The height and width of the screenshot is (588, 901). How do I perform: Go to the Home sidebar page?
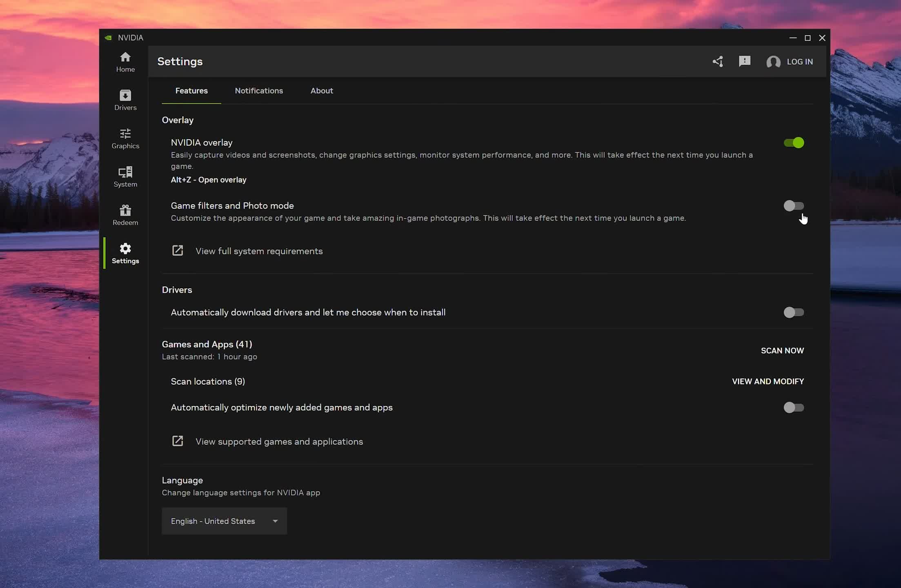(125, 62)
